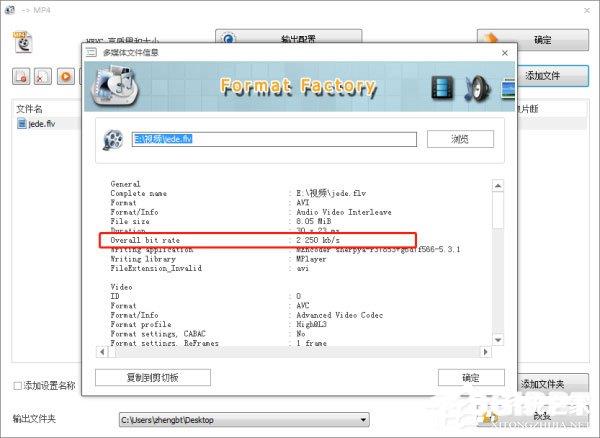Click the MP4 format icon at top left
Viewport: 600px width, 438px height.
click(23, 42)
